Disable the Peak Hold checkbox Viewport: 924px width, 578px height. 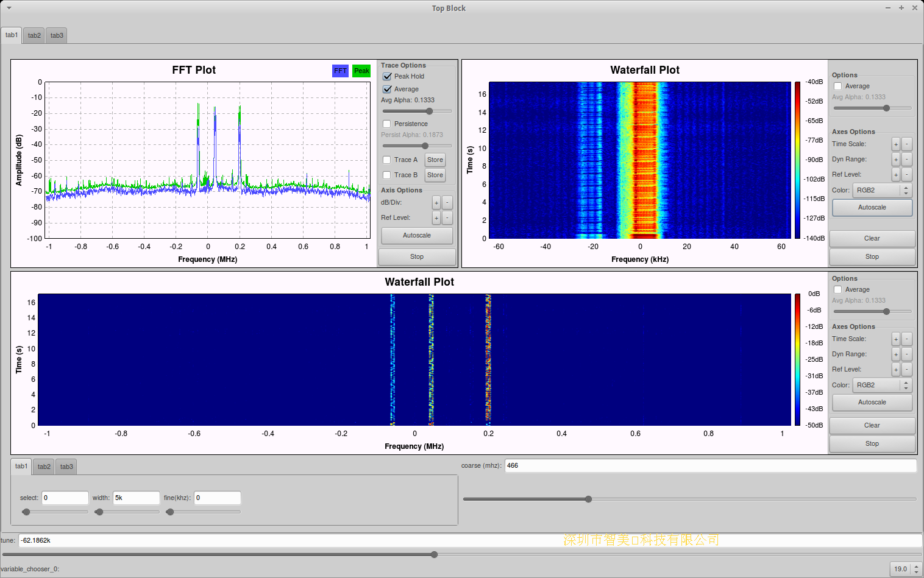pyautogui.click(x=387, y=77)
